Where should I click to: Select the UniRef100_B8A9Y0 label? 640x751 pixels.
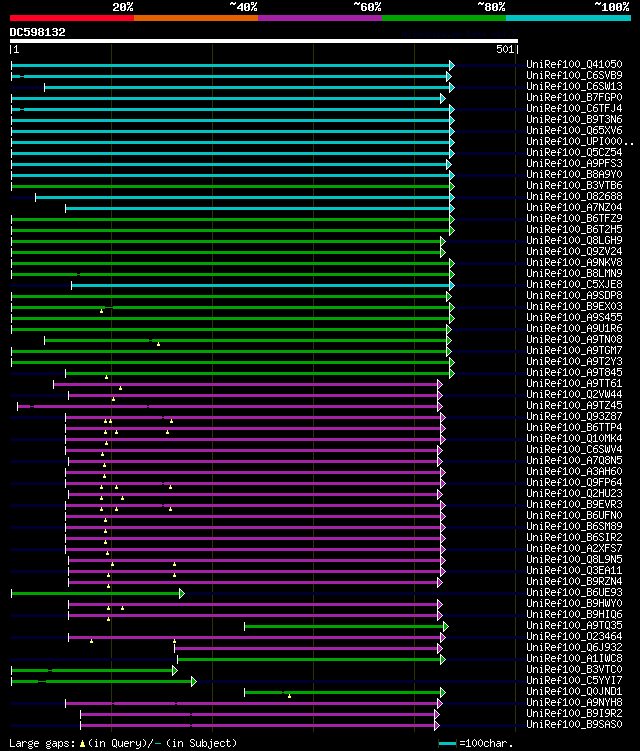574,174
